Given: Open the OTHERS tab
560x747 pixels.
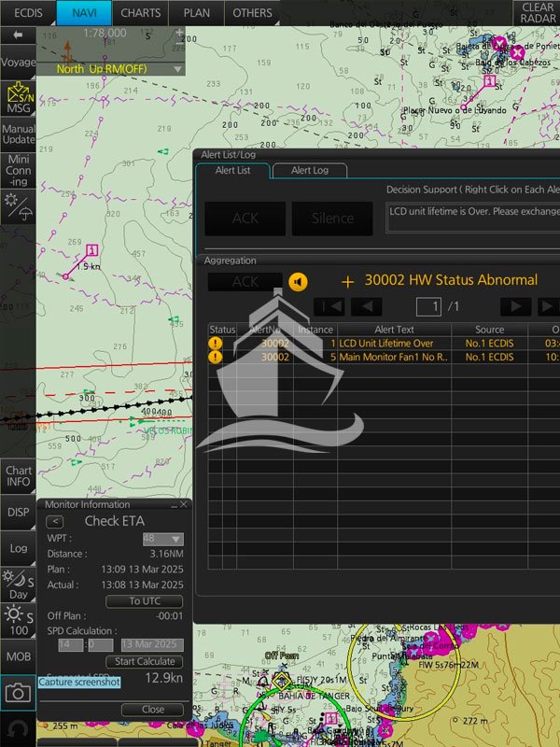Looking at the screenshot, I should [x=252, y=13].
